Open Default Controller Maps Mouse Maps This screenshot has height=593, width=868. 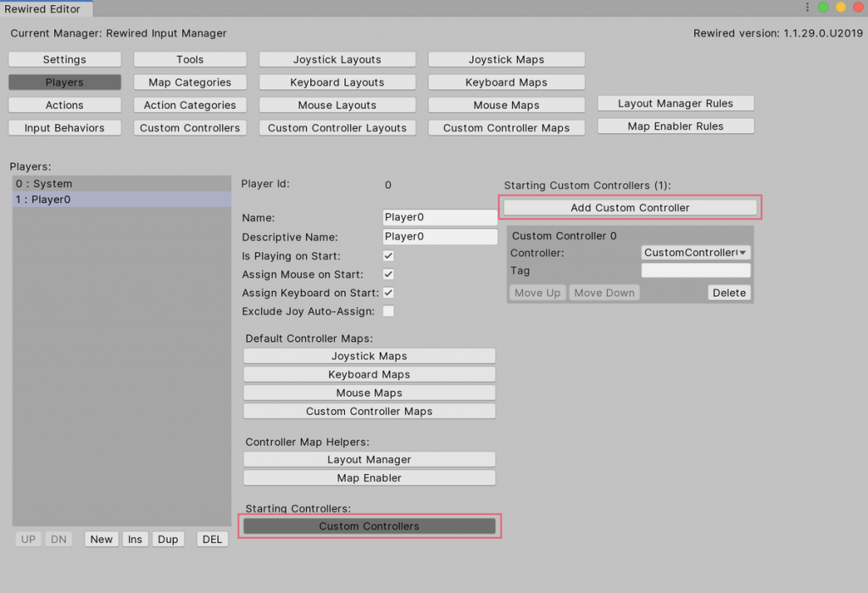(370, 393)
